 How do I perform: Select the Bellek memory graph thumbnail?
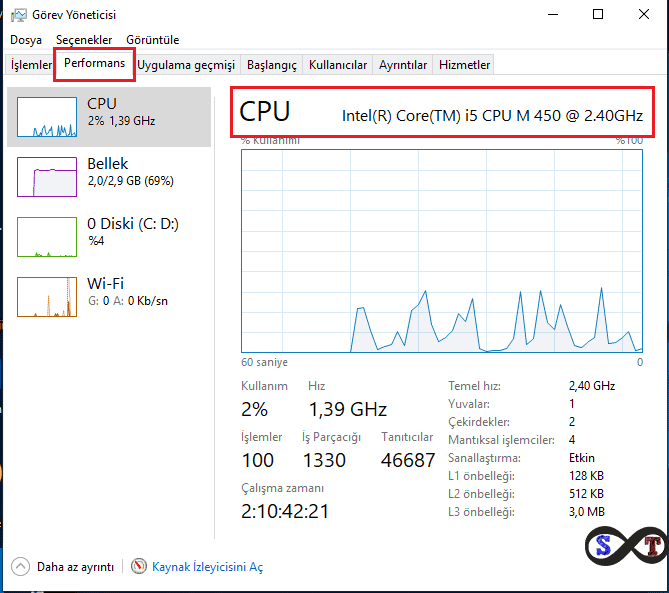click(47, 177)
